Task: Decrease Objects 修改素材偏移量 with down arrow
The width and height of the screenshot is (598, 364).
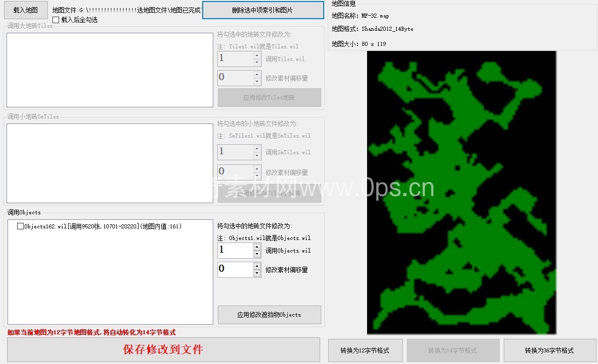Action: pyautogui.click(x=257, y=273)
